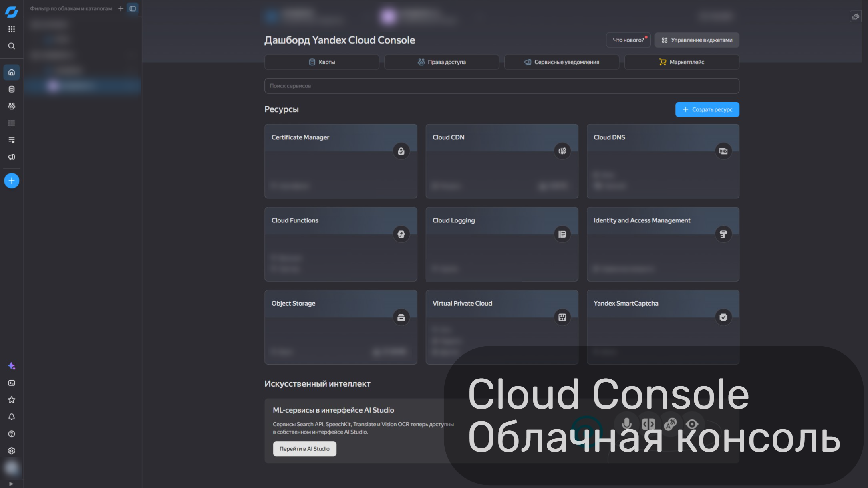The image size is (868, 488).
Task: Open the Identity and Access Management card title
Action: click(642, 220)
